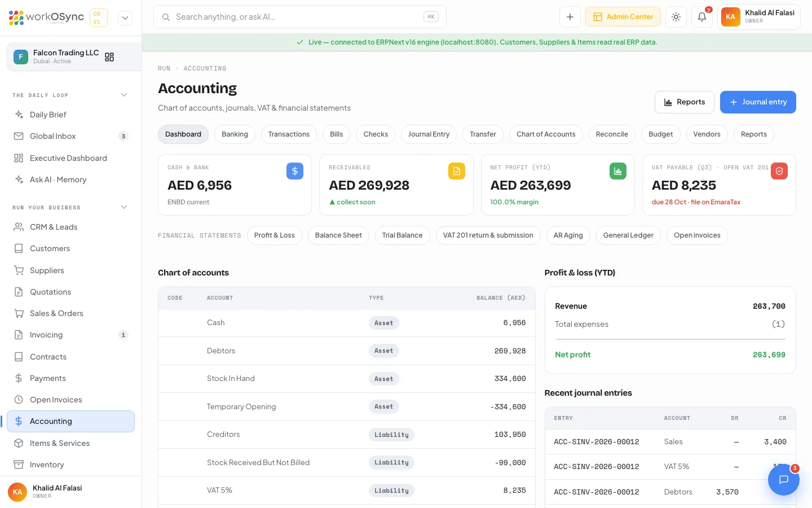Viewport: 812px width, 508px height.
Task: Select the Creditors account row
Action: 347,435
